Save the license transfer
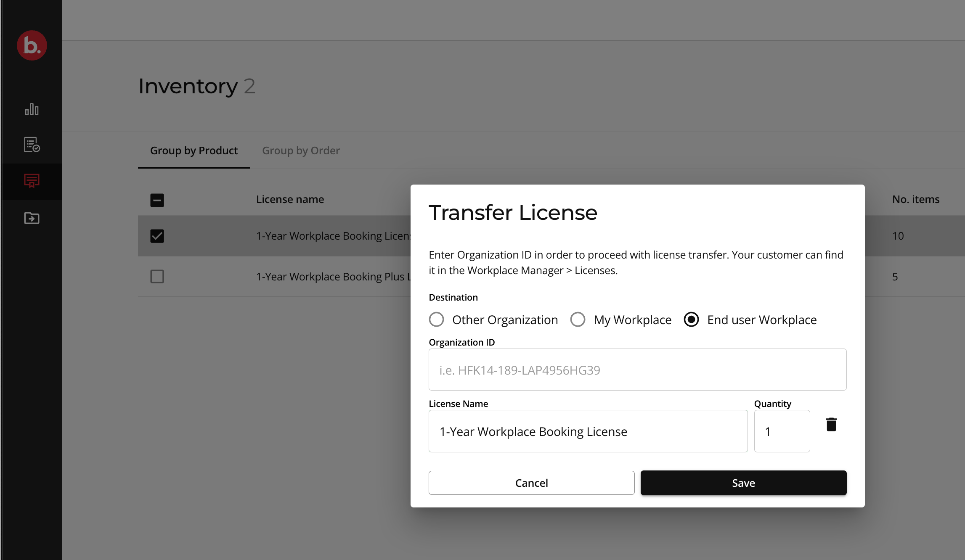This screenshot has height=560, width=965. click(x=744, y=483)
